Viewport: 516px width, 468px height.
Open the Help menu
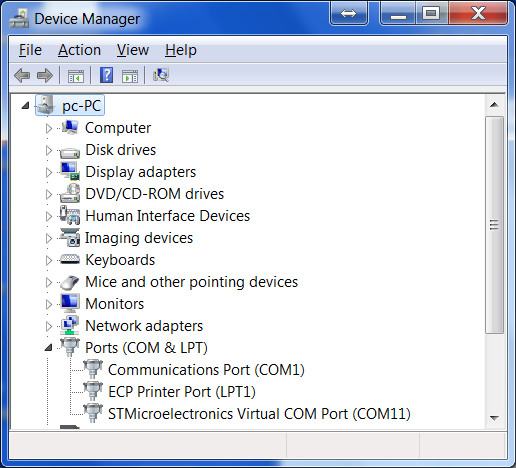pyautogui.click(x=181, y=50)
